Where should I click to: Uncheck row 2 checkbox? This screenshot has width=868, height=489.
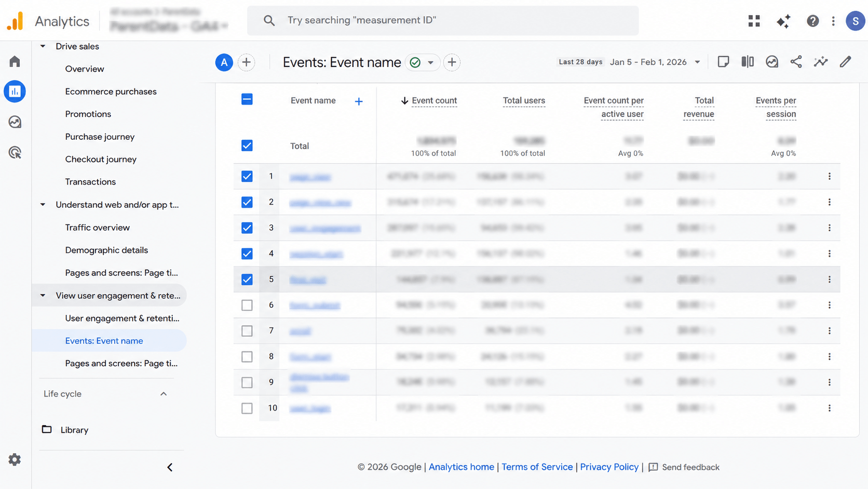(247, 202)
